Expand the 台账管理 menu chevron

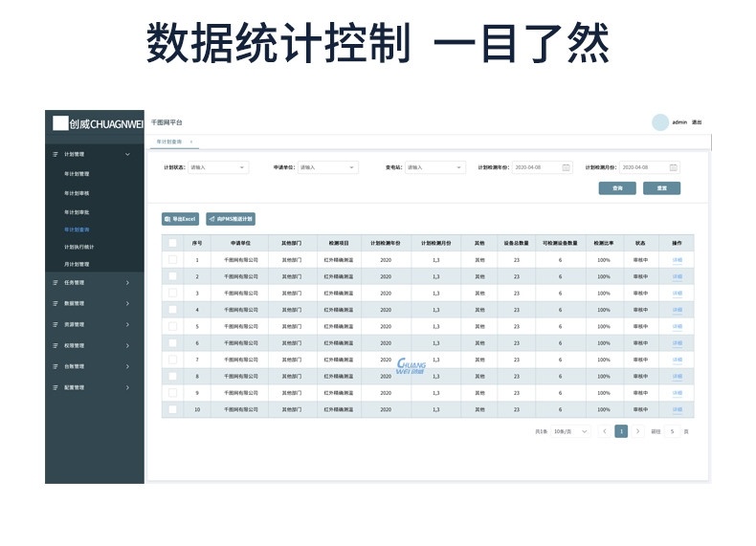click(x=128, y=366)
